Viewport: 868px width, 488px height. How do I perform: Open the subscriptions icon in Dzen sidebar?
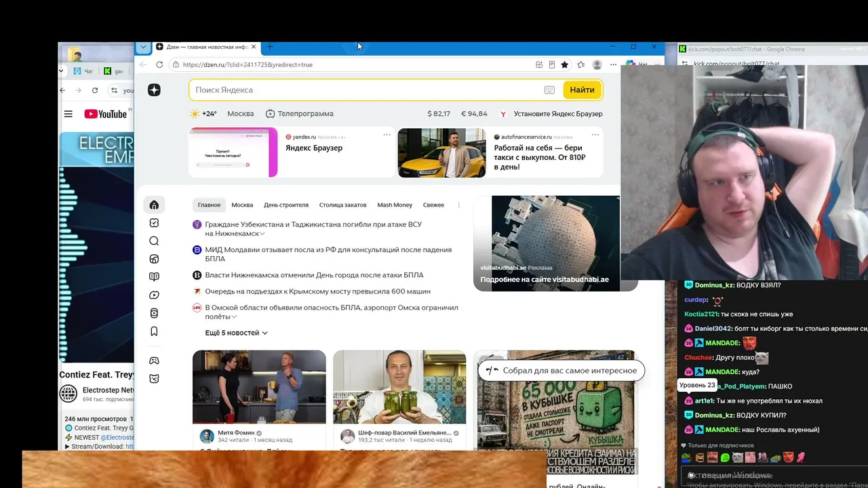pos(154,223)
